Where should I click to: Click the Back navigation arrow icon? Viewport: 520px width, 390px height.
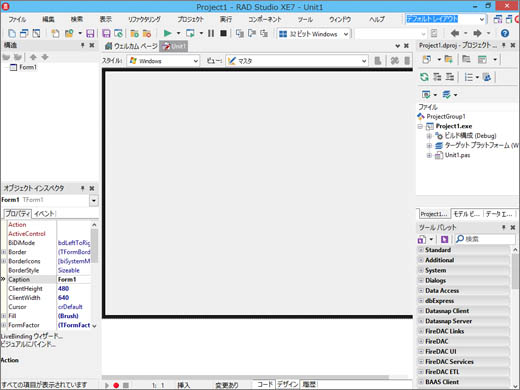point(455,33)
